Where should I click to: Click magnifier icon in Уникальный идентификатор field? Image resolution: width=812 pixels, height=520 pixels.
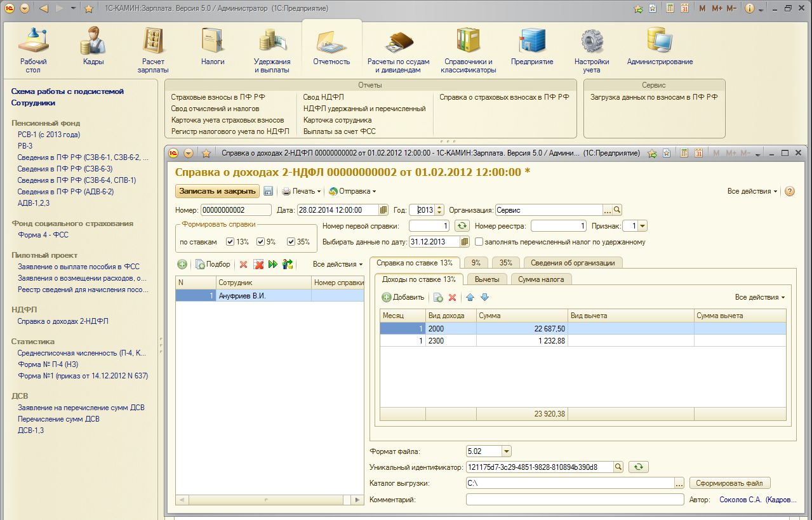[618, 467]
